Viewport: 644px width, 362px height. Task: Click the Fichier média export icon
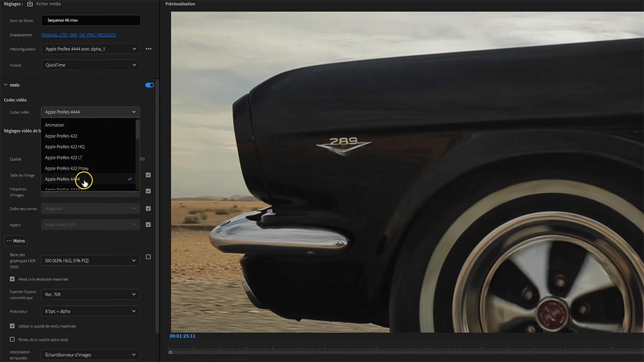click(x=30, y=4)
